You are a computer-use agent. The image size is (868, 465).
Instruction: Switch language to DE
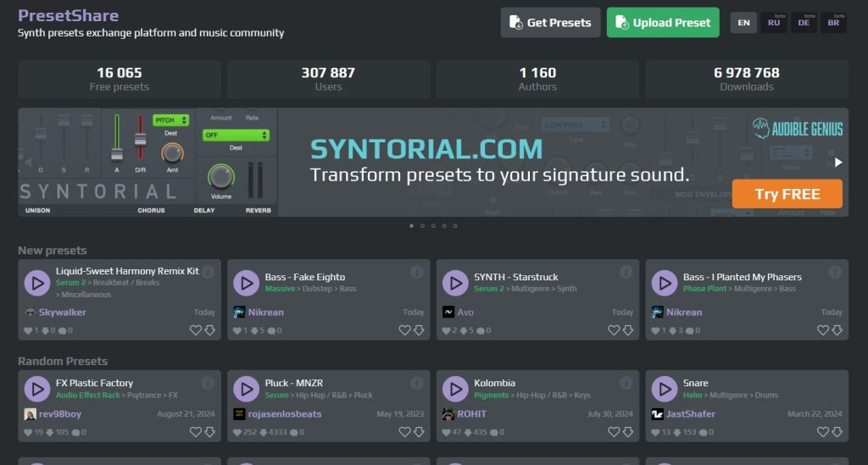click(x=804, y=23)
